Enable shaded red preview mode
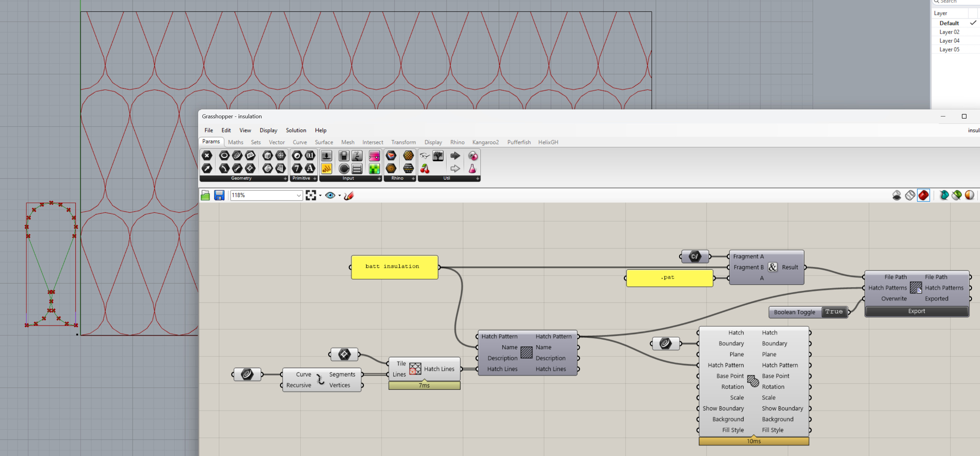This screenshot has height=456, width=980. pos(923,195)
